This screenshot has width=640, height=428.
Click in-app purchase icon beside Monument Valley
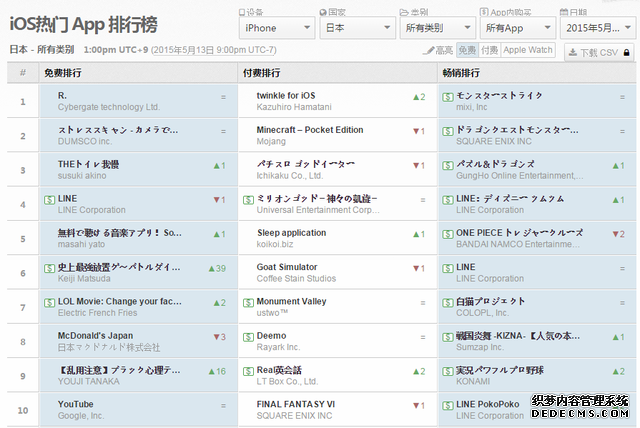[x=248, y=303]
